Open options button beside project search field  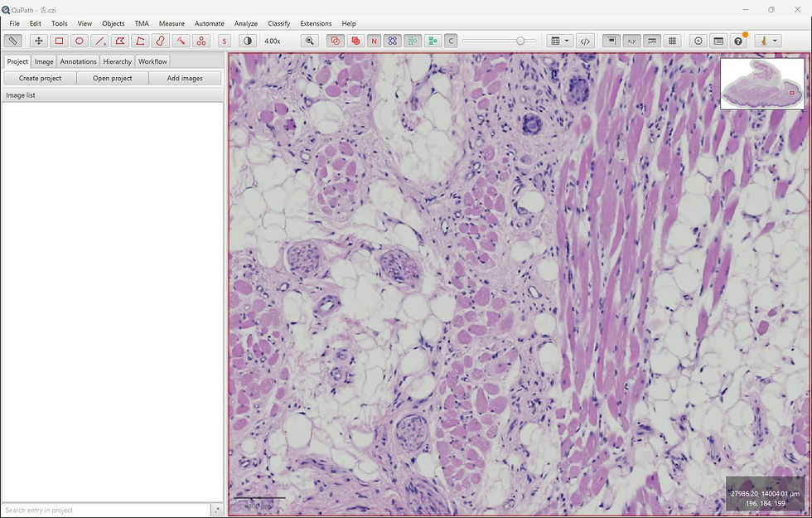pyautogui.click(x=217, y=511)
